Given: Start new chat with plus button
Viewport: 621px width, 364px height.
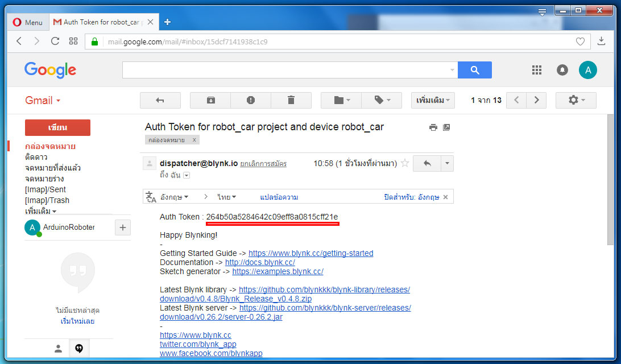Looking at the screenshot, I should click(x=123, y=227).
